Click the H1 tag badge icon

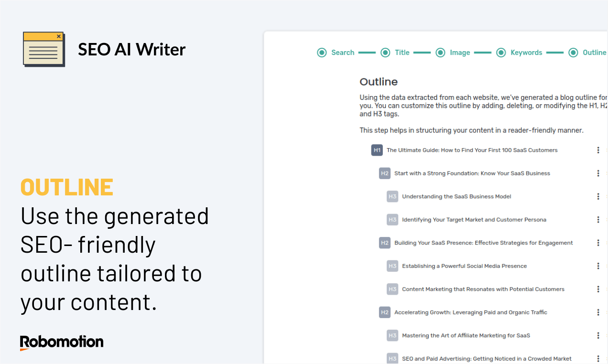(x=377, y=150)
